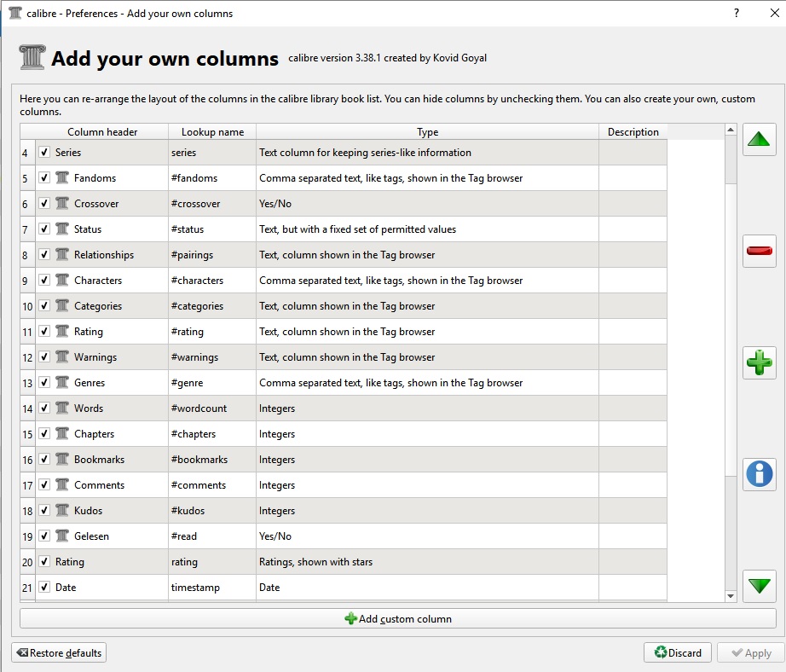This screenshot has height=672, width=786.
Task: Click the custom column icon beside Fandoms
Action: click(62, 178)
